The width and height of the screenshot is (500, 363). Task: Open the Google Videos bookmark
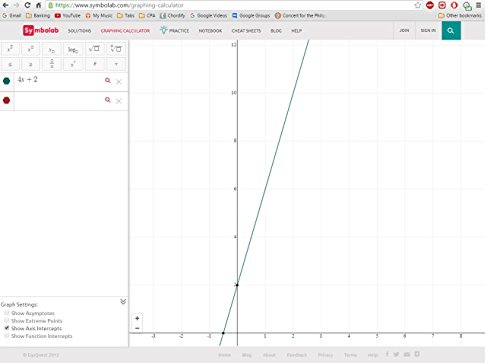[x=208, y=15]
